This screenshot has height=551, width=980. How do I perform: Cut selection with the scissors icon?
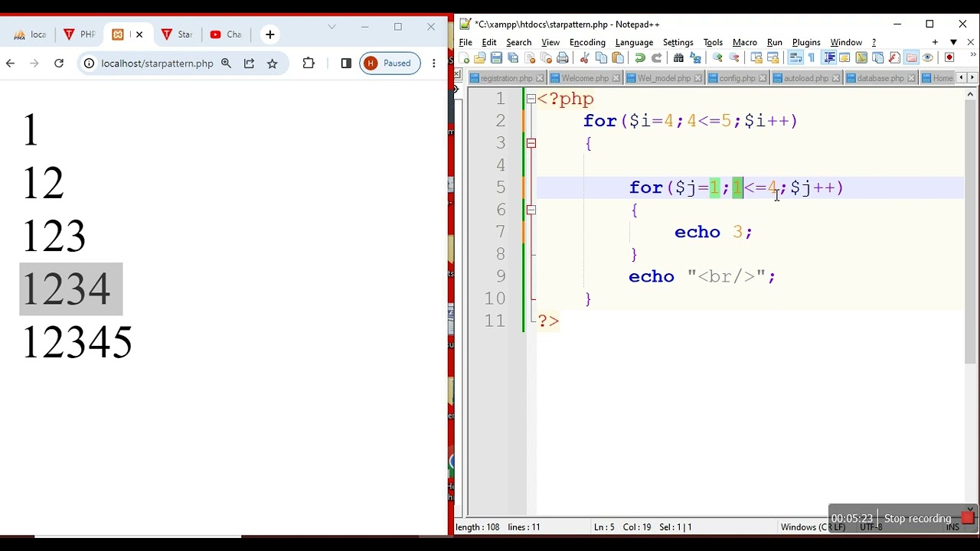(584, 57)
